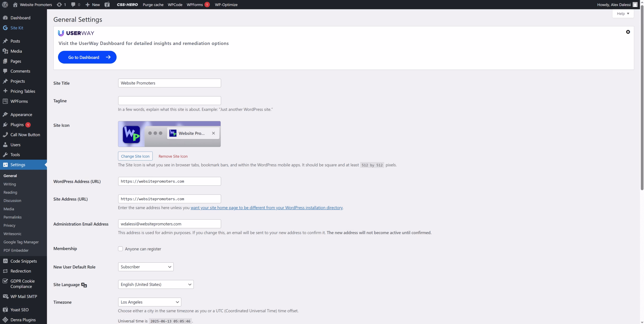Open the Writing settings submenu
Image resolution: width=644 pixels, height=324 pixels.
click(x=10, y=184)
